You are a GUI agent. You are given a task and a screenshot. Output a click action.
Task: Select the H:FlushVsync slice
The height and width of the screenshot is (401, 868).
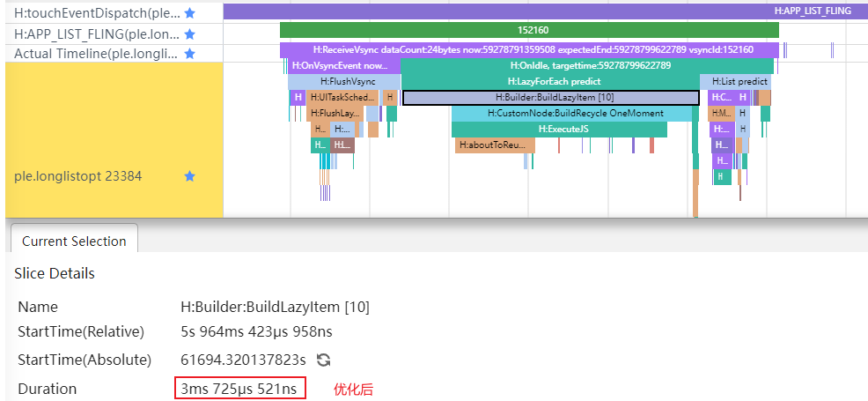tap(343, 81)
